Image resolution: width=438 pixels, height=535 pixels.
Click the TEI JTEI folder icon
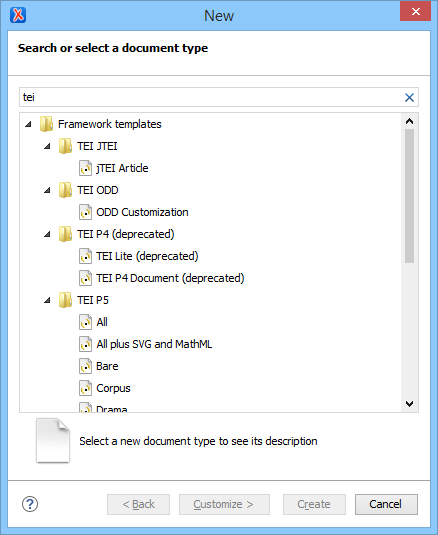click(x=65, y=146)
